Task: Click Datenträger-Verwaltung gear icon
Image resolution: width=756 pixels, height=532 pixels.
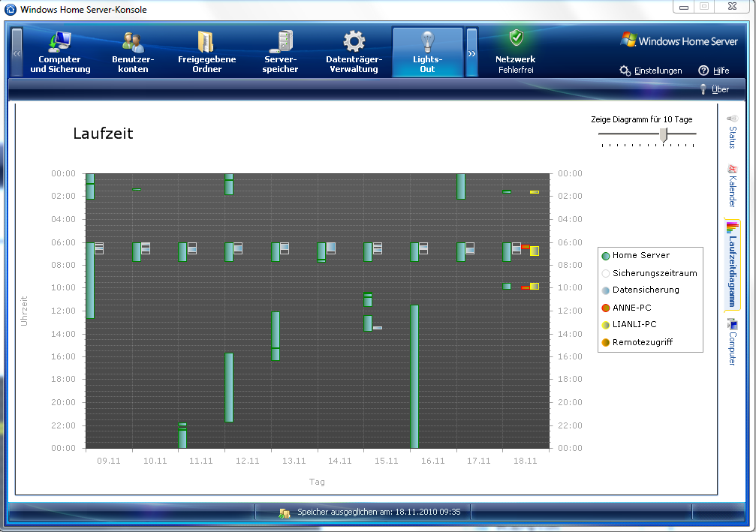Action: click(x=354, y=41)
